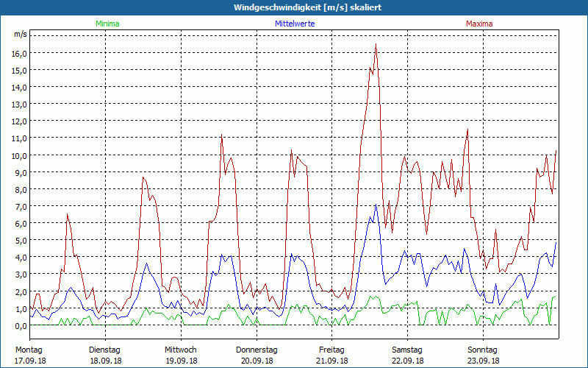The height and width of the screenshot is (368, 588).
Task: Click the '16,0' y-axis value
Action: coord(19,53)
